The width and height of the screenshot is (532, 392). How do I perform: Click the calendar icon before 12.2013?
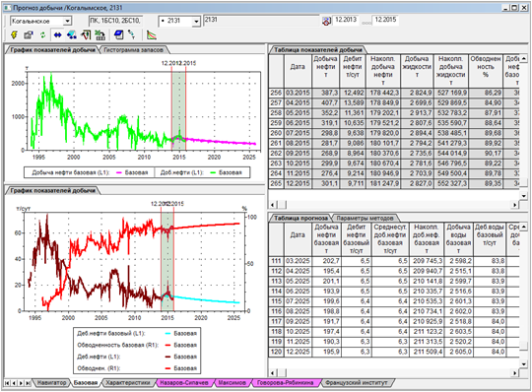(326, 22)
